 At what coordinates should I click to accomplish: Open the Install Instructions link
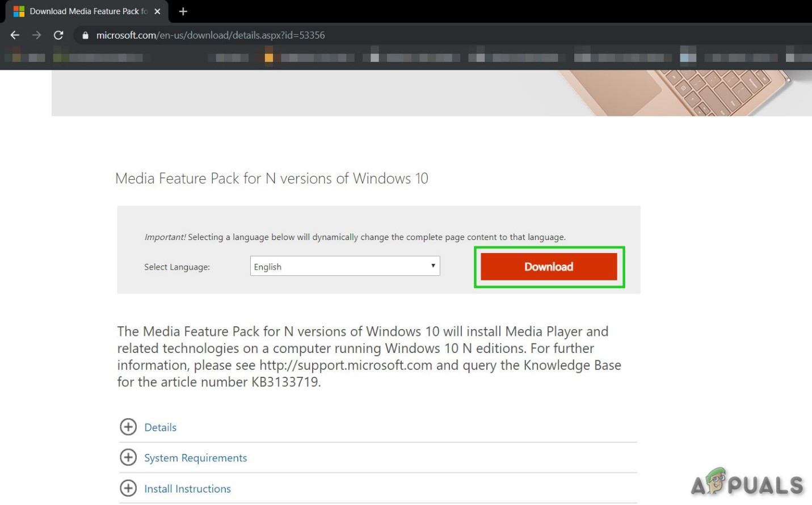(x=187, y=489)
